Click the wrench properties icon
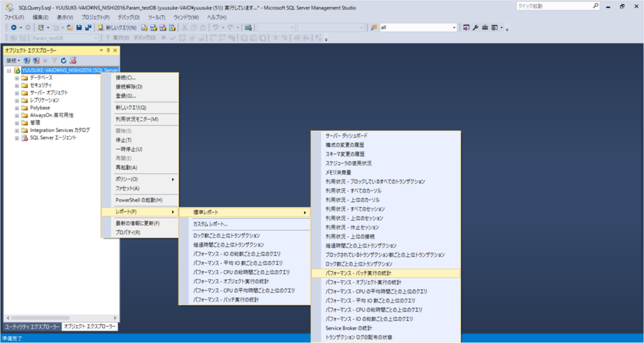Screen dimensions: 644x343 [475, 28]
